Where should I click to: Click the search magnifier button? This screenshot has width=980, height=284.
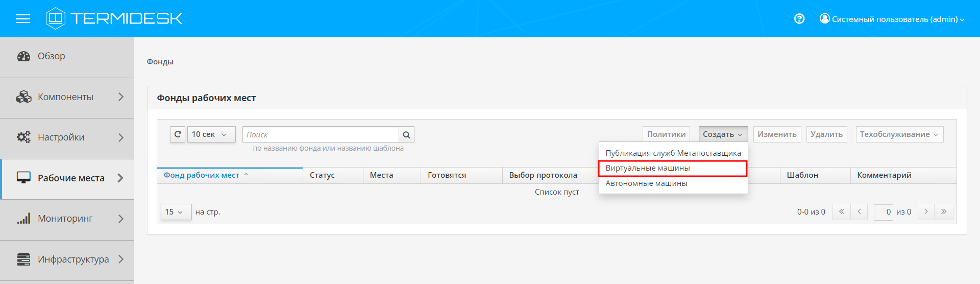[406, 135]
